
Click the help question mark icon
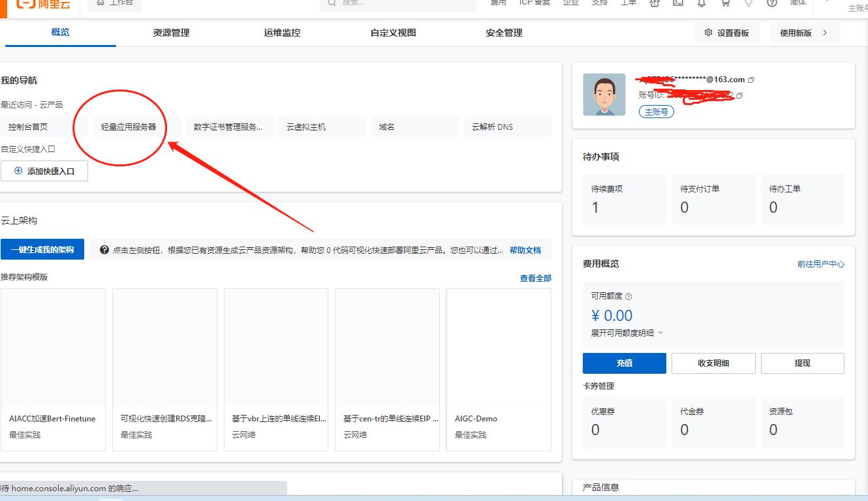(x=772, y=3)
